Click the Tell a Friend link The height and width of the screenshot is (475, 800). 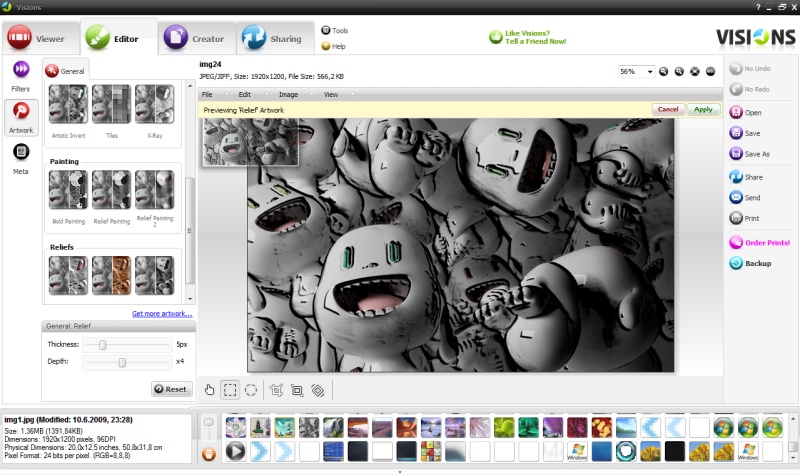(536, 41)
